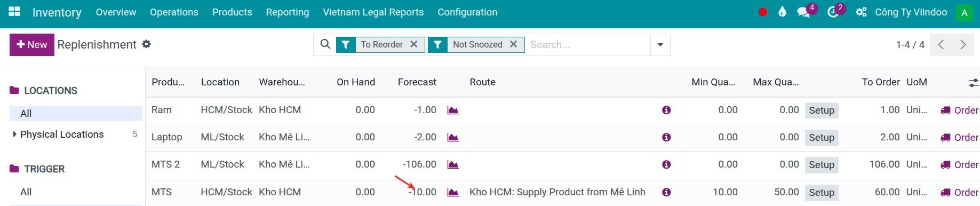Click info icon in Laptop row
Screen dimensions: 980x206
click(666, 137)
